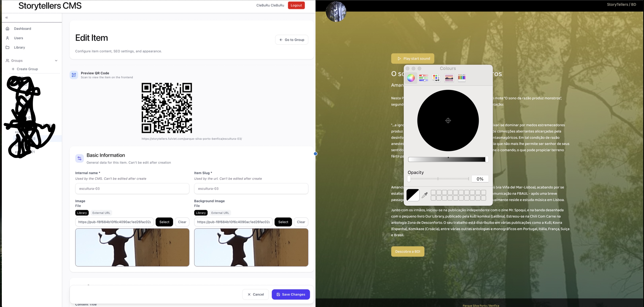This screenshot has width=644, height=307.
Task: Click the Item Slug field
Action: tap(251, 189)
